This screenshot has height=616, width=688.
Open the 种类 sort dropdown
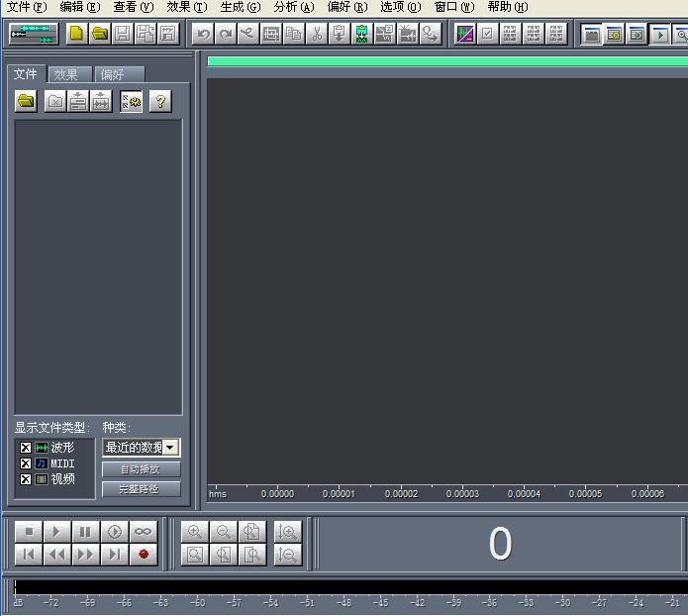pos(171,448)
